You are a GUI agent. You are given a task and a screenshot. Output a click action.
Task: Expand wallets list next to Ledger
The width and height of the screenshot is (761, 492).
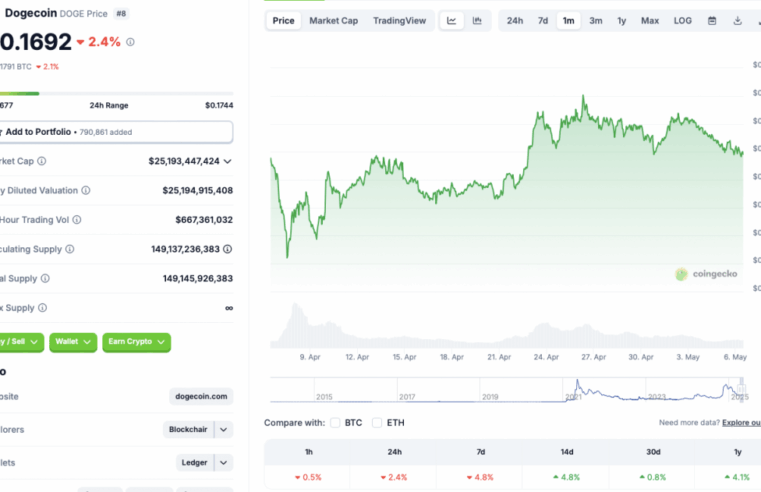point(223,462)
